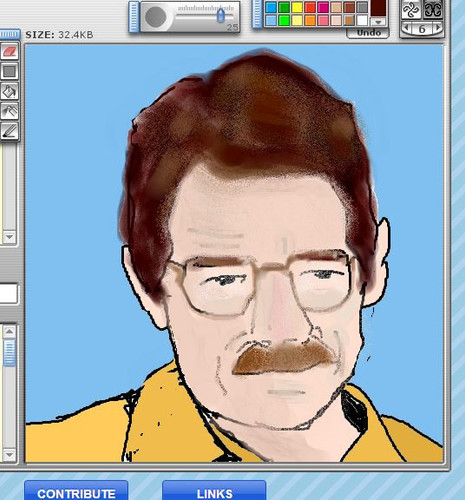Viewport: 465px width, 500px height.
Task: Click the lower left panel scrollbar thumb
Action: click(x=9, y=352)
